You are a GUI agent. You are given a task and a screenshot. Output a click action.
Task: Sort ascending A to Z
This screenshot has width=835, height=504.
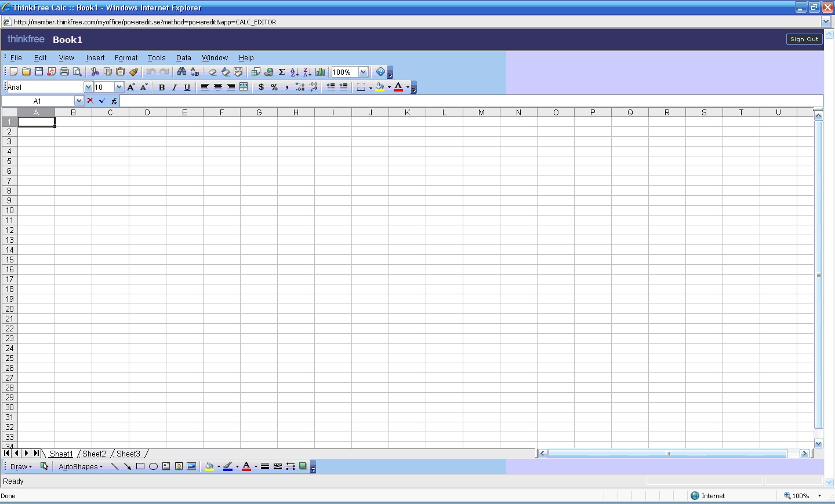click(295, 72)
